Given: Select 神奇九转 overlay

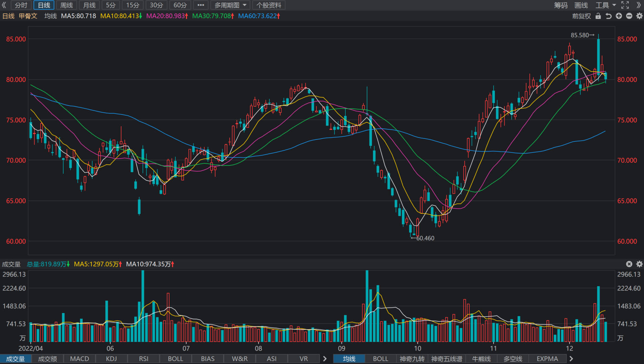Looking at the screenshot, I should 412,359.
